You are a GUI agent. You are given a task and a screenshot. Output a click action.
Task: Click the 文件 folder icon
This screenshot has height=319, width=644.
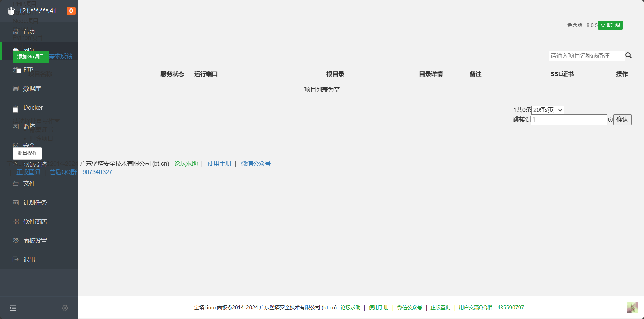(x=16, y=183)
